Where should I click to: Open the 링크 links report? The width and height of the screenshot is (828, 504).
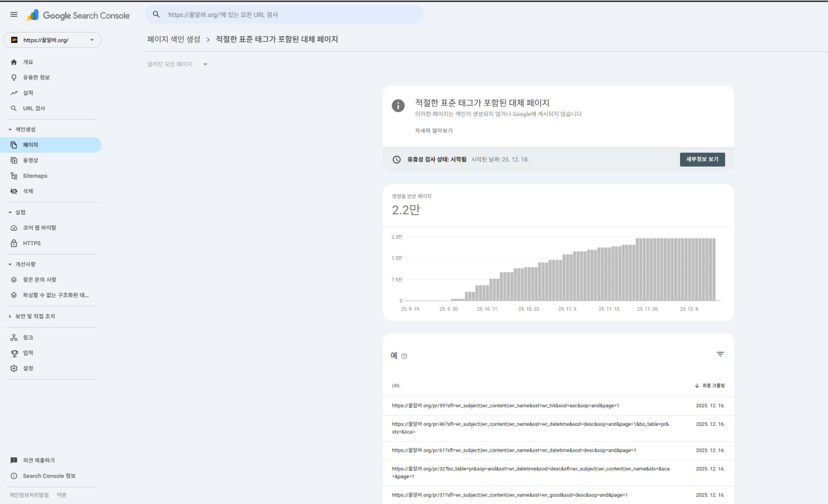click(28, 337)
